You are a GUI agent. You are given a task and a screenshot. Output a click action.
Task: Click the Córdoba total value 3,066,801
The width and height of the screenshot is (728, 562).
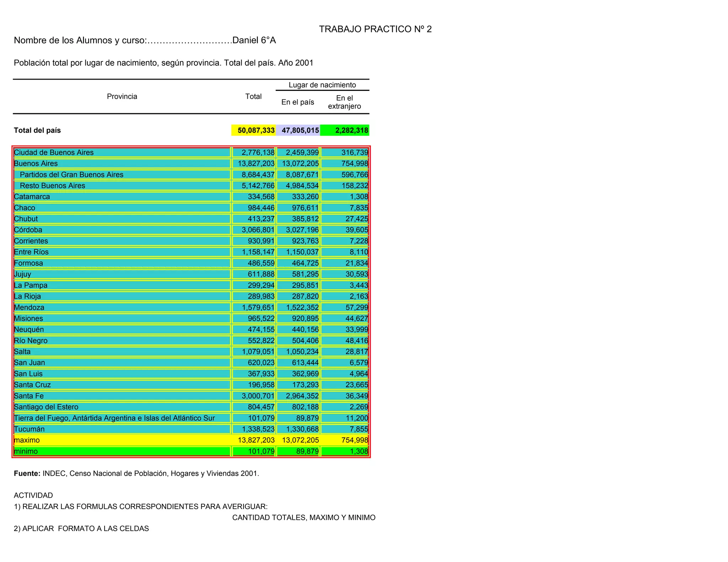(x=258, y=230)
